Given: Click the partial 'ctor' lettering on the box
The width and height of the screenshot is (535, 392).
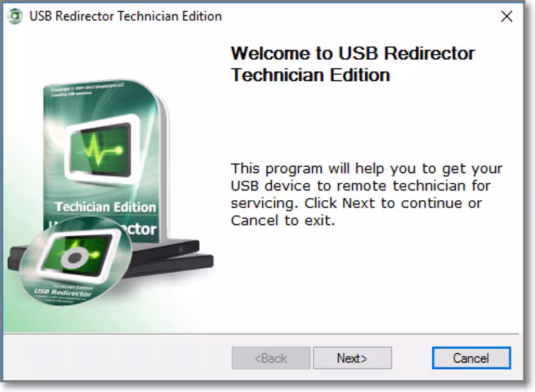Looking at the screenshot, I should click(140, 229).
